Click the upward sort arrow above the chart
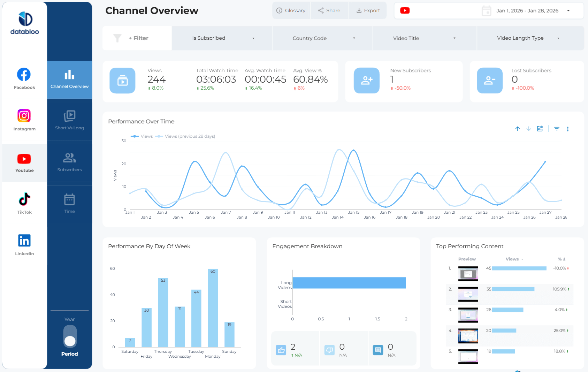Image resolution: width=588 pixels, height=372 pixels. pos(517,129)
